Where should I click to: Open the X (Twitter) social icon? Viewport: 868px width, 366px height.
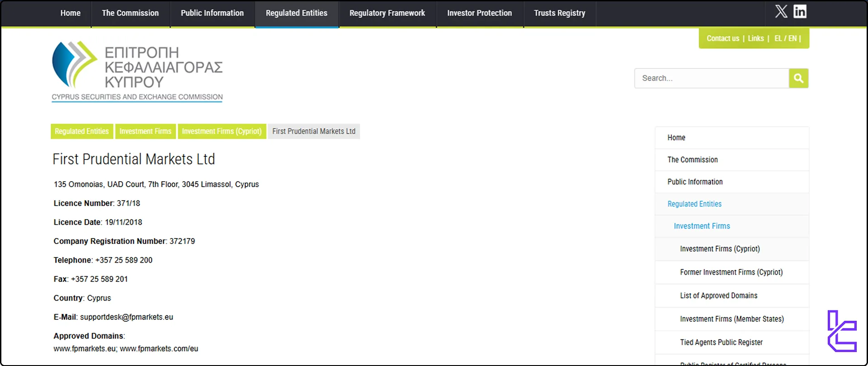pyautogui.click(x=781, y=11)
